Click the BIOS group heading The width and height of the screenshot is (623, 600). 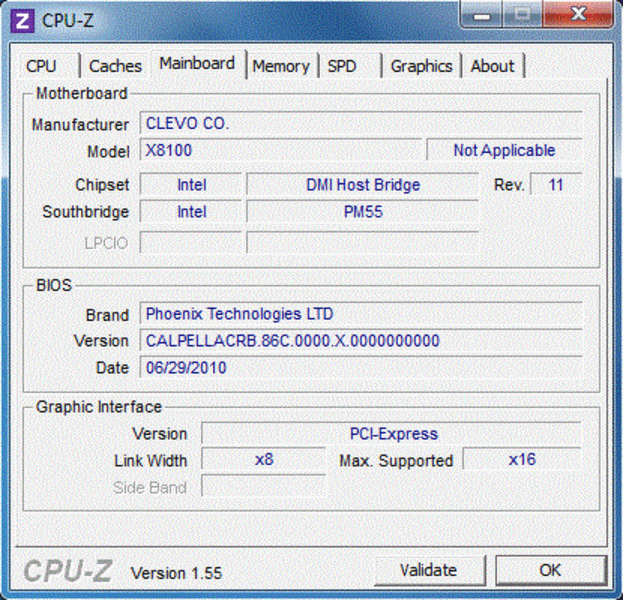pos(54,285)
